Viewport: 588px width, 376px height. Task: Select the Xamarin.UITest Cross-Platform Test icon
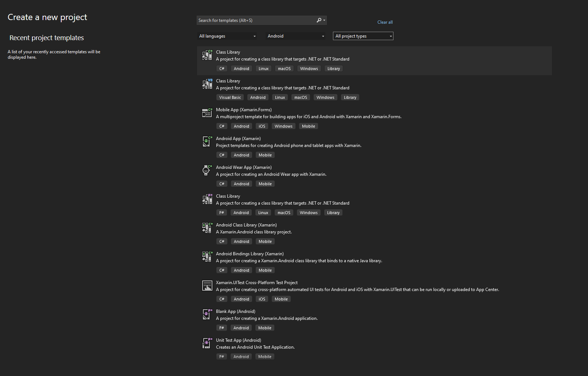coord(207,286)
